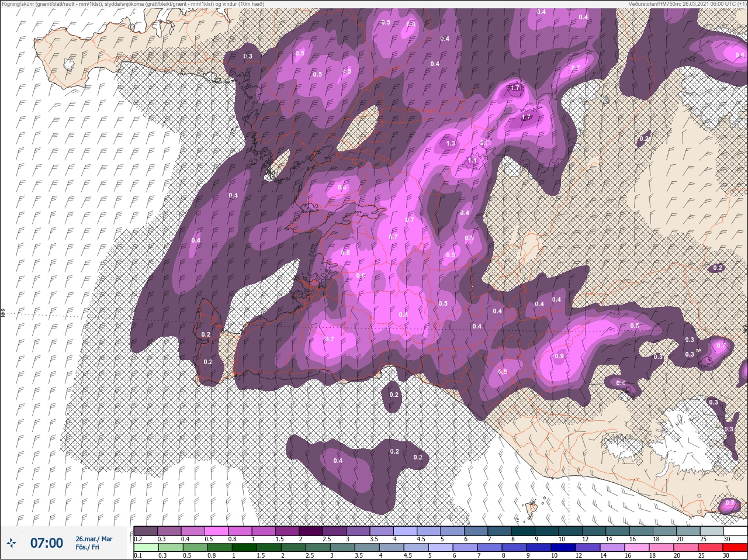Pick the darkest purple legend swatch at 2
The height and width of the screenshot is (560, 748).
point(311,531)
